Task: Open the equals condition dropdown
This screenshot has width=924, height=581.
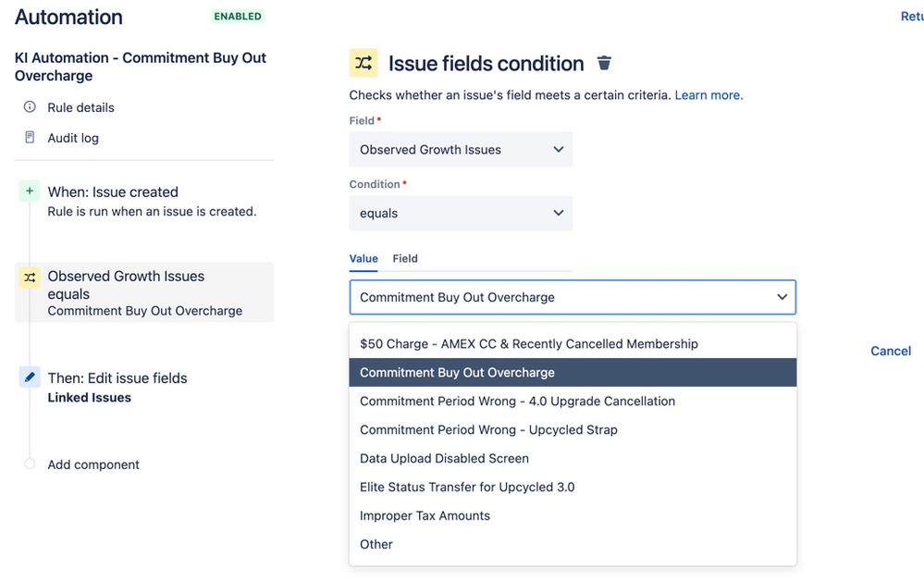Action: [461, 214]
